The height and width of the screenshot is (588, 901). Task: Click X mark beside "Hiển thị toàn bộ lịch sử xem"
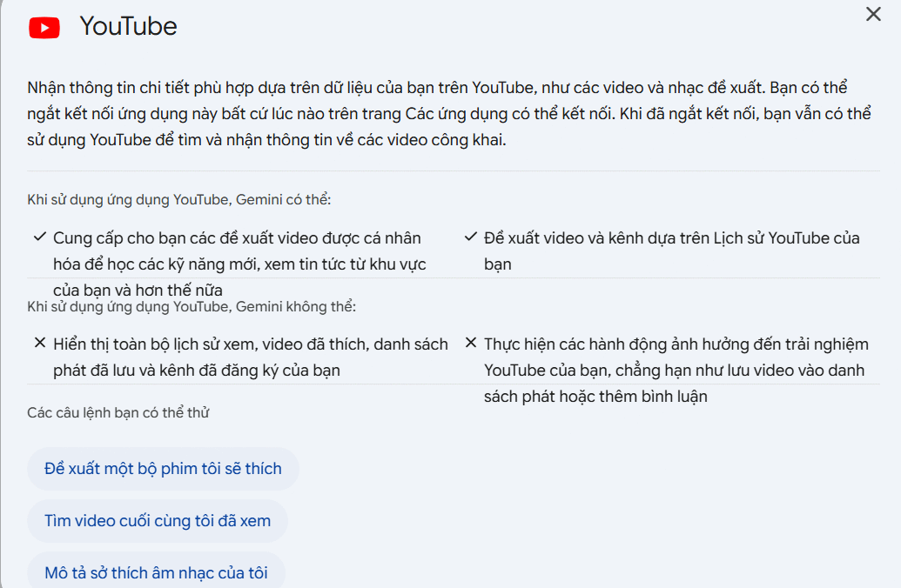click(40, 343)
